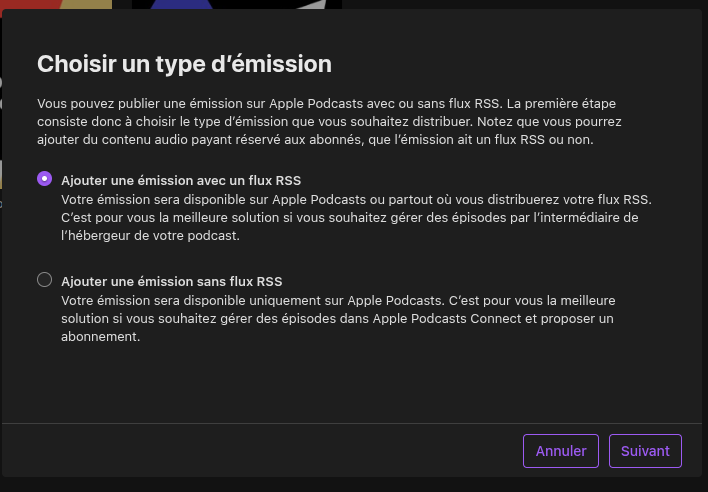Click the intro paragraph starting 'Vous pouvez publier'

330,121
